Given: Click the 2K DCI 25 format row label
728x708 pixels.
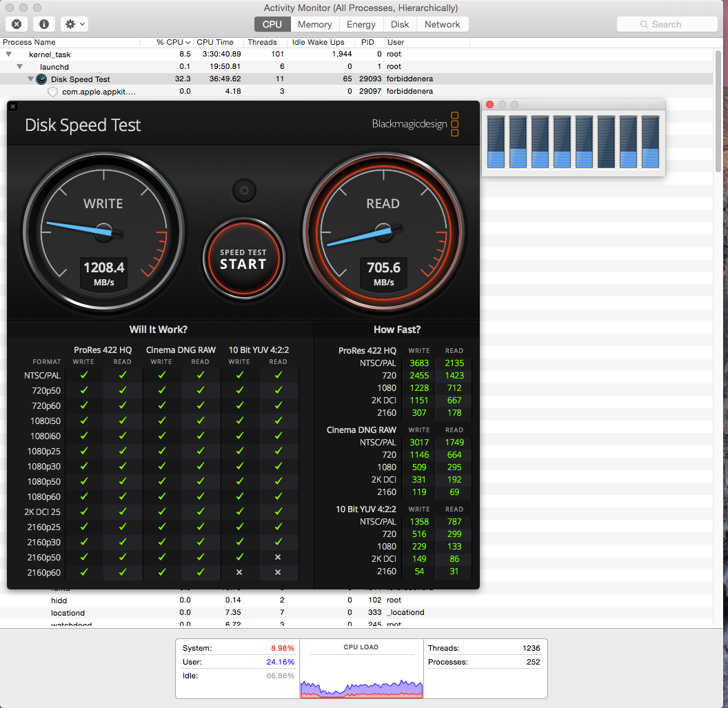Looking at the screenshot, I should [x=42, y=512].
